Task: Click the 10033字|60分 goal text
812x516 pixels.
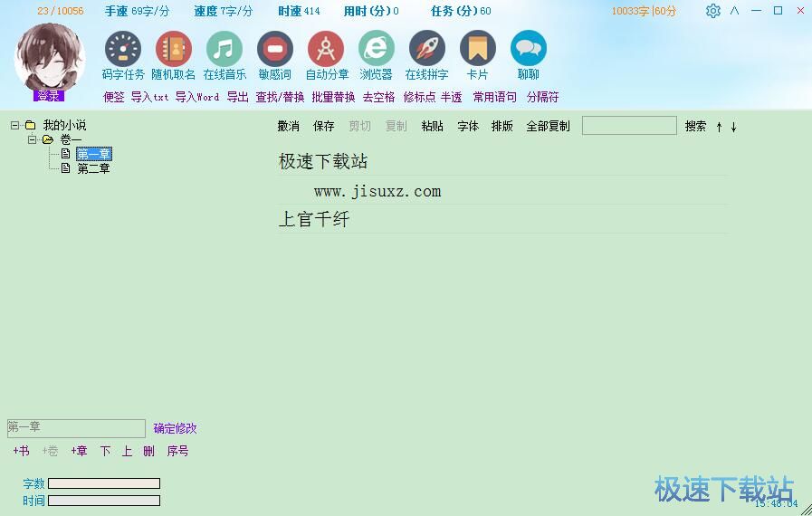Action: click(644, 11)
